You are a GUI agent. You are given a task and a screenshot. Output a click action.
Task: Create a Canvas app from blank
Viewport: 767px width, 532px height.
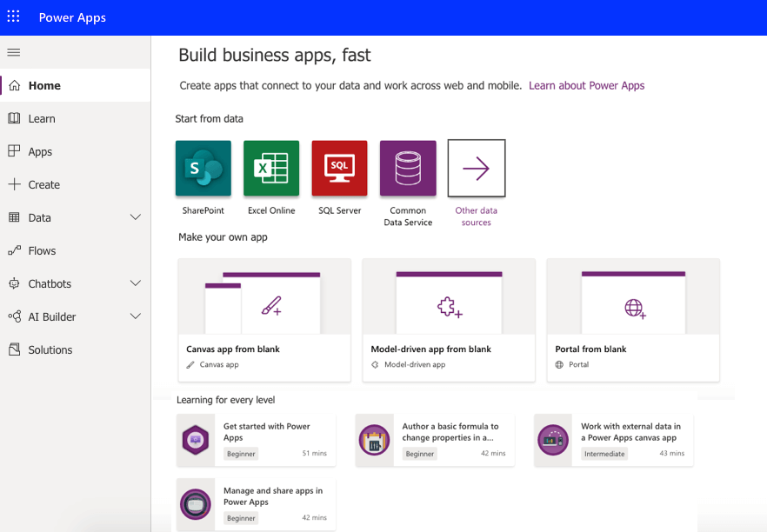[x=263, y=319]
